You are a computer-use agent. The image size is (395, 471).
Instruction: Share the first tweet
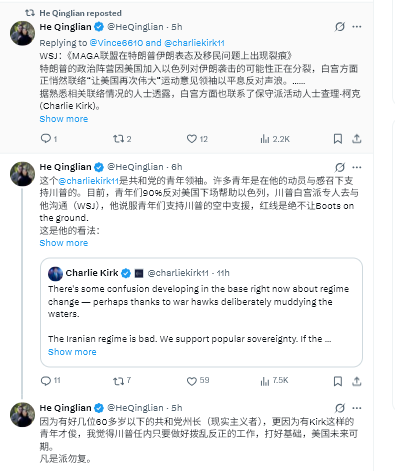coord(357,139)
